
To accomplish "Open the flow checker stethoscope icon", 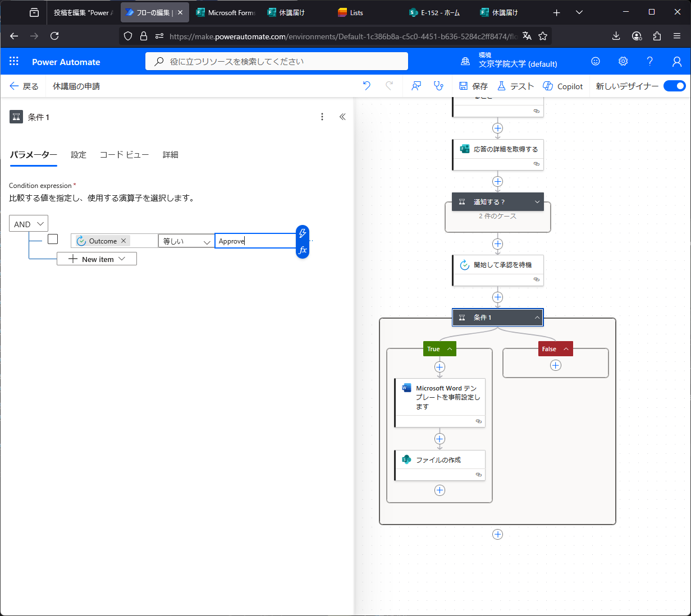I will (438, 86).
